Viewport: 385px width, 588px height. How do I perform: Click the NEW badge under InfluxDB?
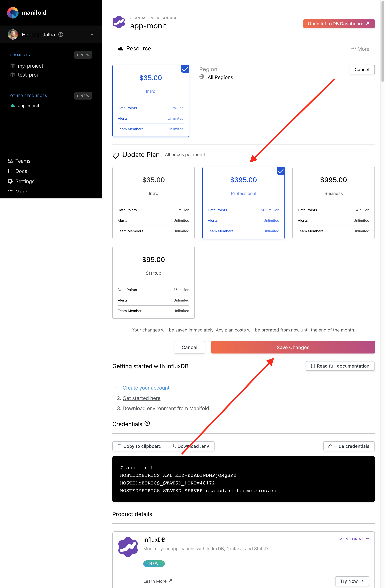pyautogui.click(x=154, y=564)
